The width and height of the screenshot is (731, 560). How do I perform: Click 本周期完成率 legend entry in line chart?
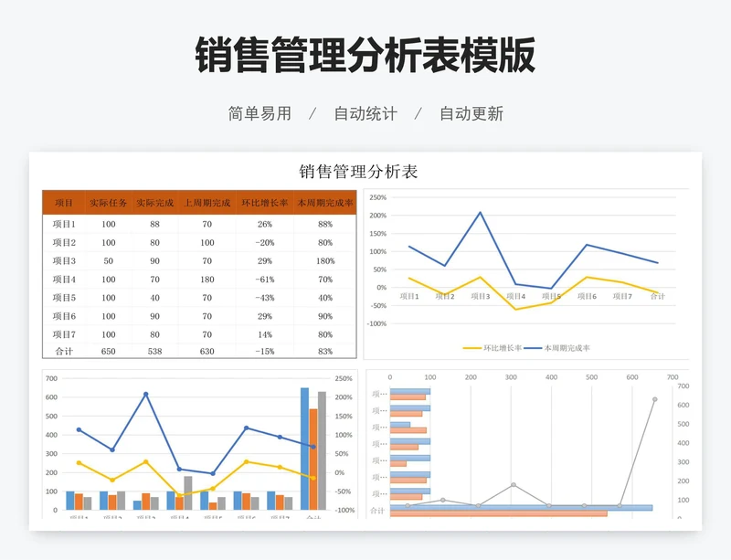pos(557,348)
